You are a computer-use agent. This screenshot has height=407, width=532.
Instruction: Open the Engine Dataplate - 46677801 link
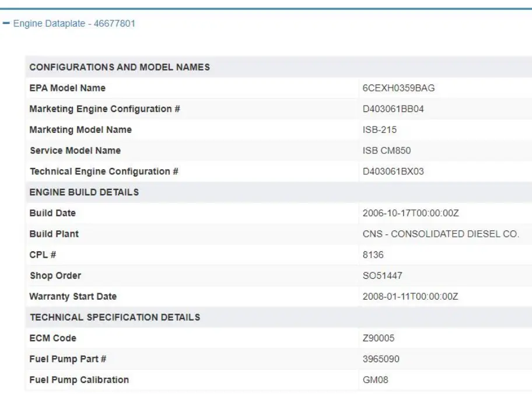click(74, 23)
